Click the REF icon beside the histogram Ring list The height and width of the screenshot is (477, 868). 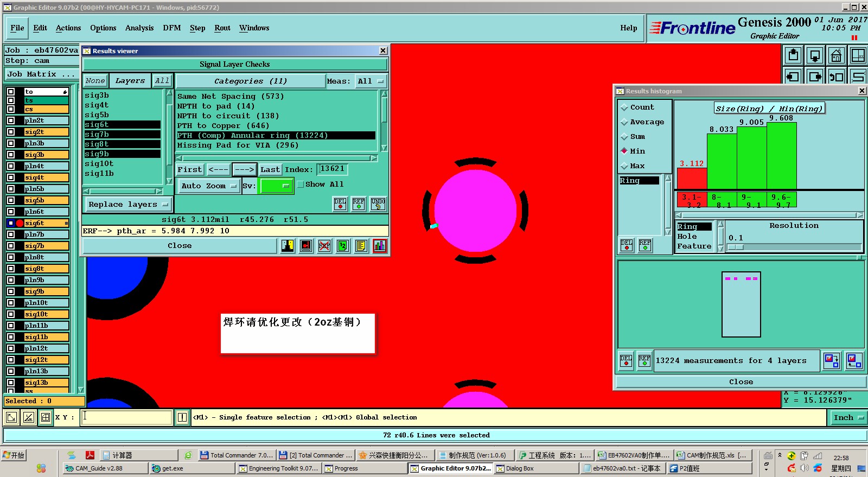[645, 245]
